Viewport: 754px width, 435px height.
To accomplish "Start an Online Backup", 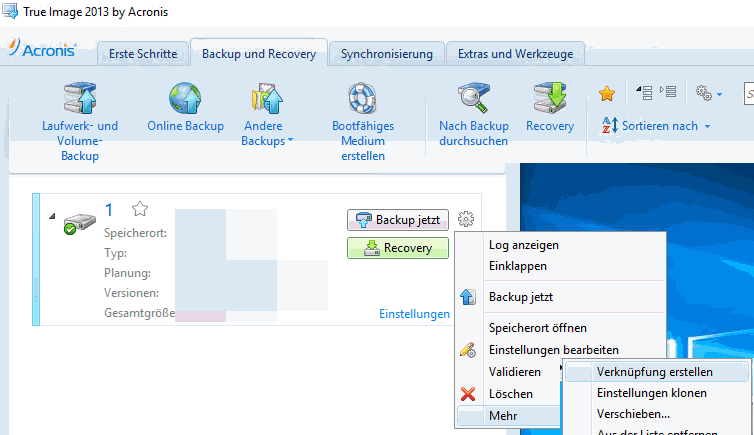I will pyautogui.click(x=185, y=107).
